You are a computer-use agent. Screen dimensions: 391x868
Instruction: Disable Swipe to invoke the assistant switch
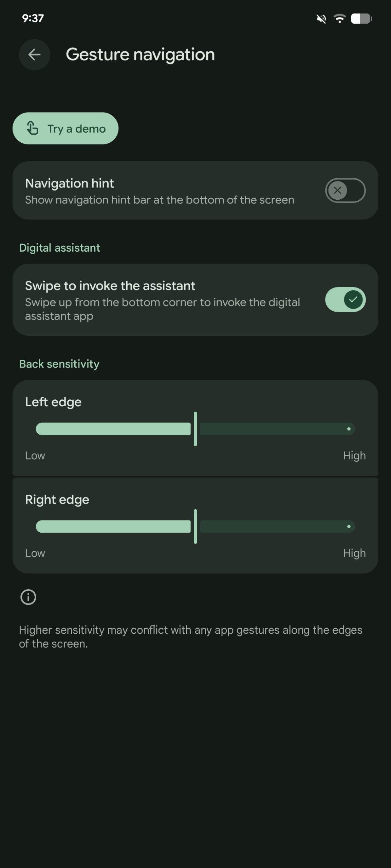[x=345, y=299]
